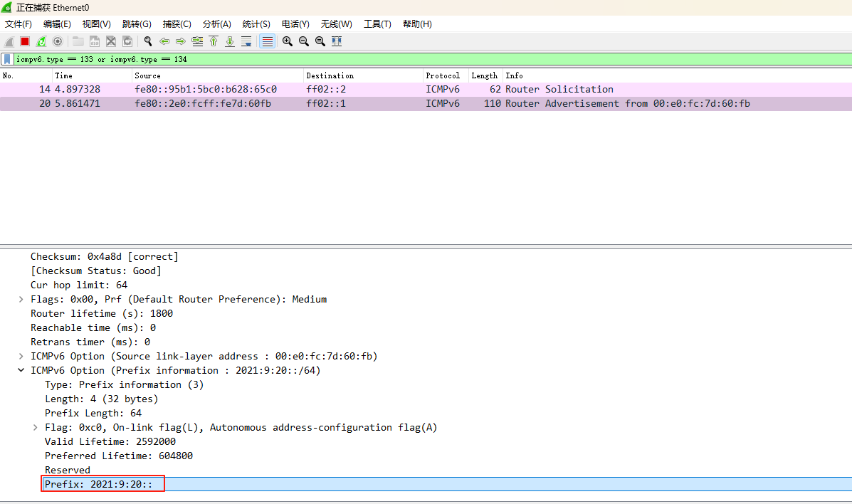Open the 捕获(C) menu

(177, 24)
